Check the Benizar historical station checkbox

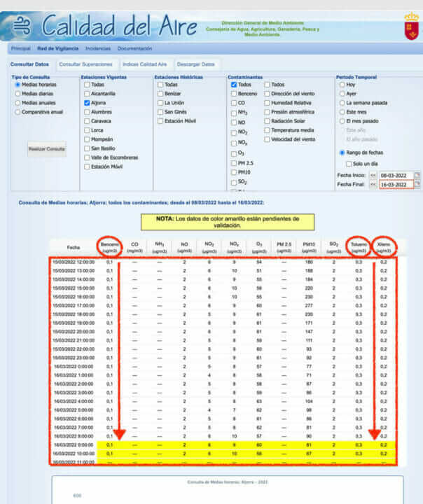click(x=160, y=94)
